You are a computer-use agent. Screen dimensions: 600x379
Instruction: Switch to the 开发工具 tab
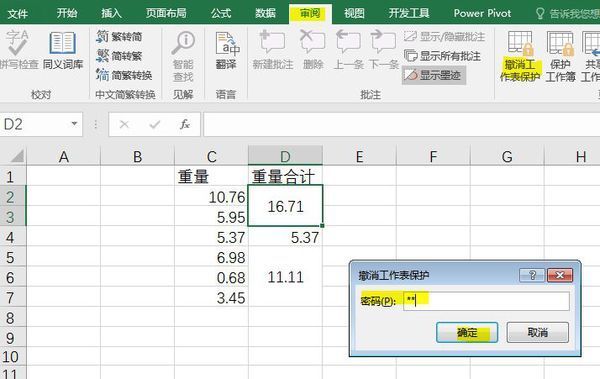(x=409, y=13)
